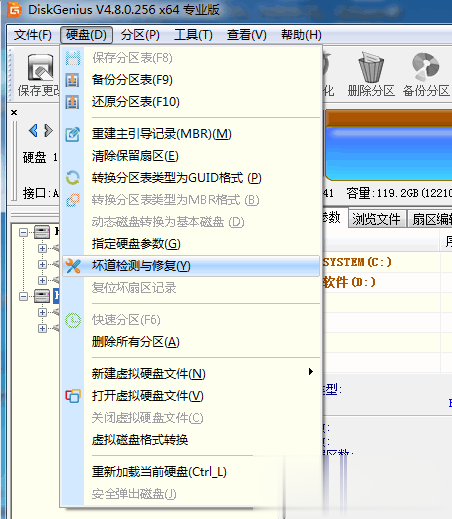This screenshot has width=452, height=519.
Task: Click the first hard disk icon in tree
Action: point(42,232)
